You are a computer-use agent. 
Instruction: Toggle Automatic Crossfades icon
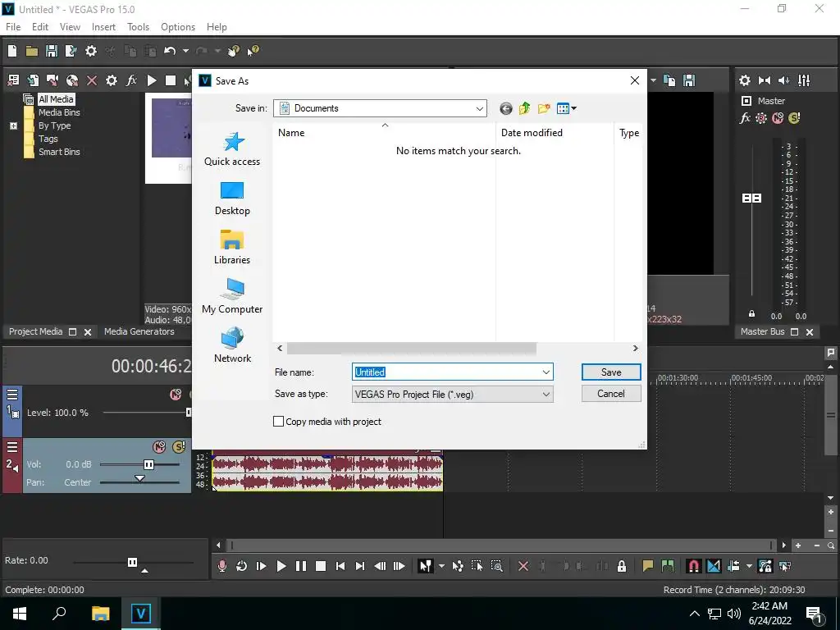coord(714,566)
